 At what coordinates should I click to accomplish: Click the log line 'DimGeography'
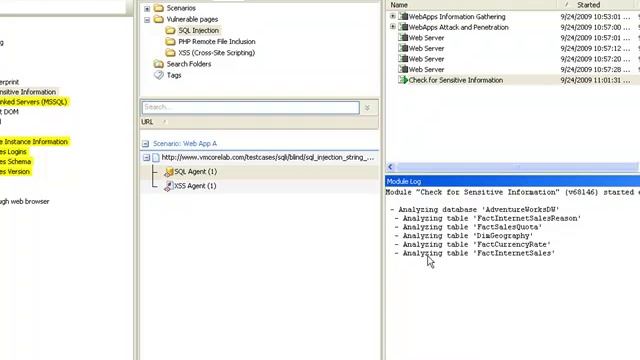pos(464,236)
